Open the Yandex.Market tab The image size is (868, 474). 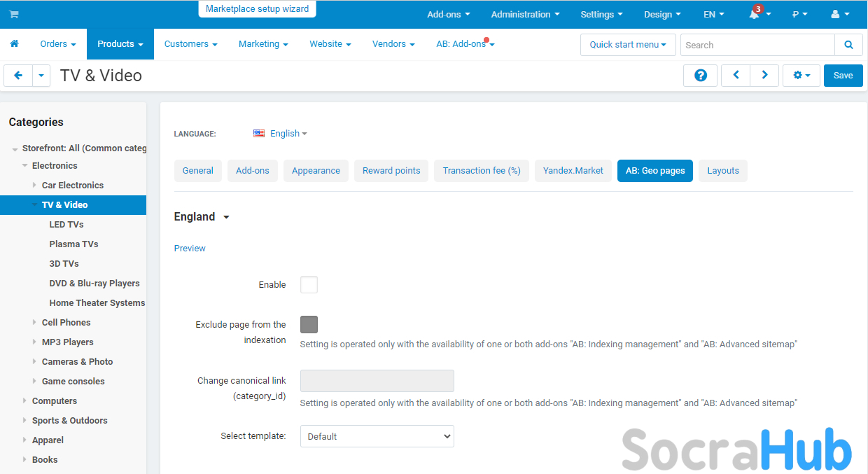click(x=573, y=171)
